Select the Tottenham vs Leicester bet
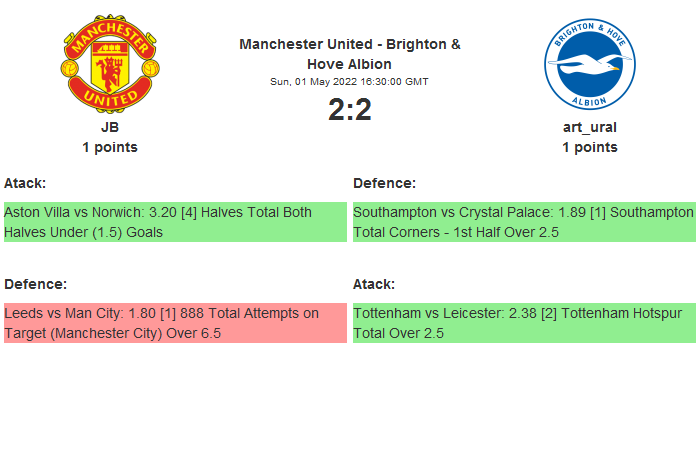Image resolution: width=700 pixels, height=460 pixels. coord(524,323)
